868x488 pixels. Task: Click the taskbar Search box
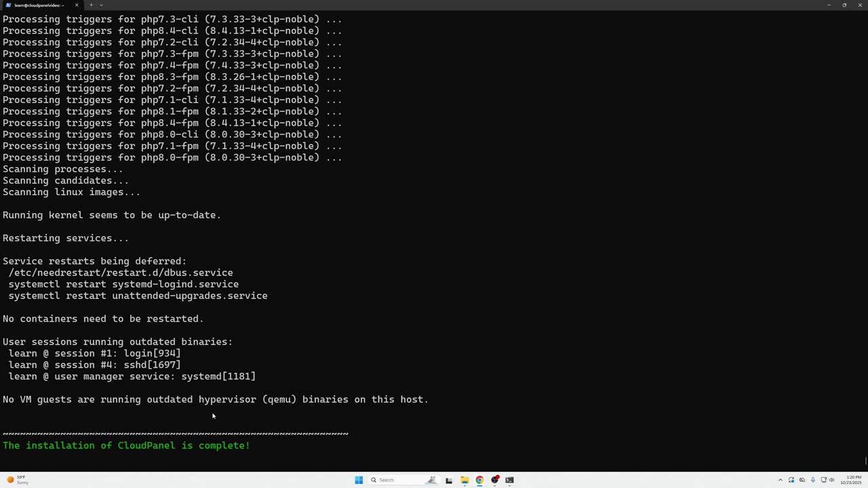tap(403, 480)
